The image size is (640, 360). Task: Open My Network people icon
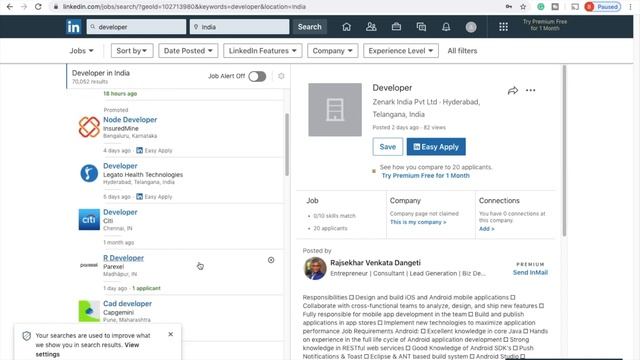pyautogui.click(x=371, y=27)
